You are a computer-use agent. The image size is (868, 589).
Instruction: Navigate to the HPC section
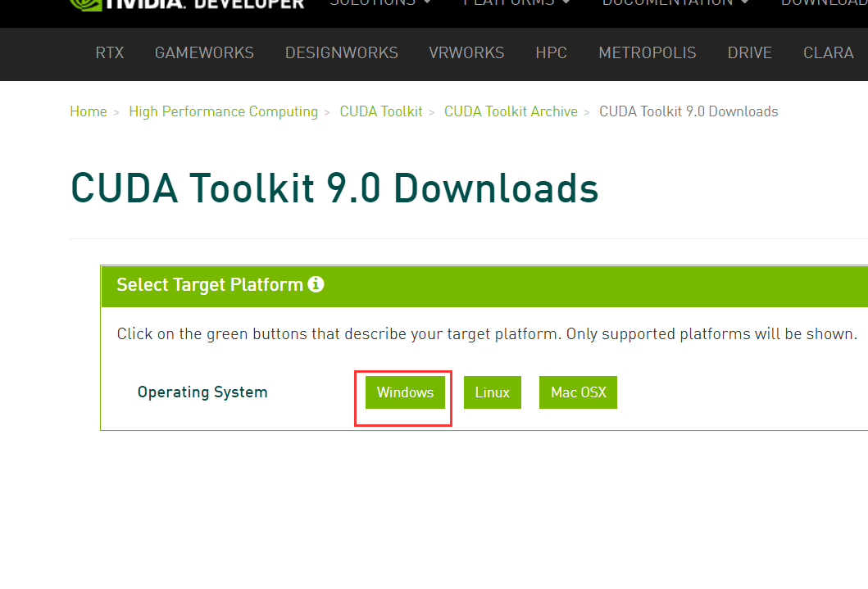pos(551,52)
